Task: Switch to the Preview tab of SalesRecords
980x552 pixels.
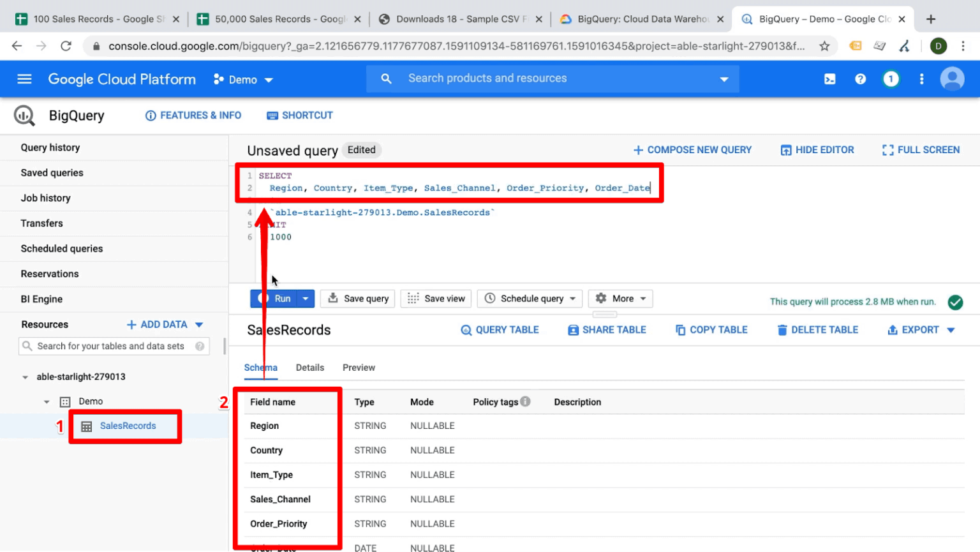Action: tap(359, 368)
